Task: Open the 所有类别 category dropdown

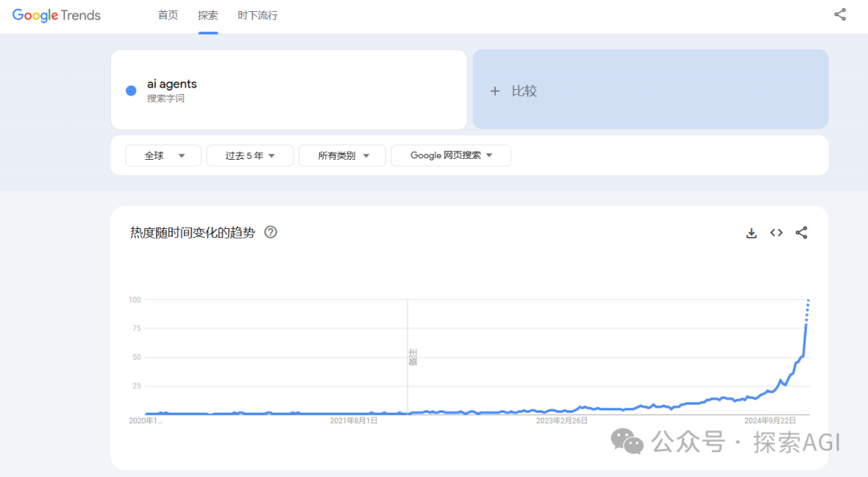Action: pyautogui.click(x=342, y=155)
